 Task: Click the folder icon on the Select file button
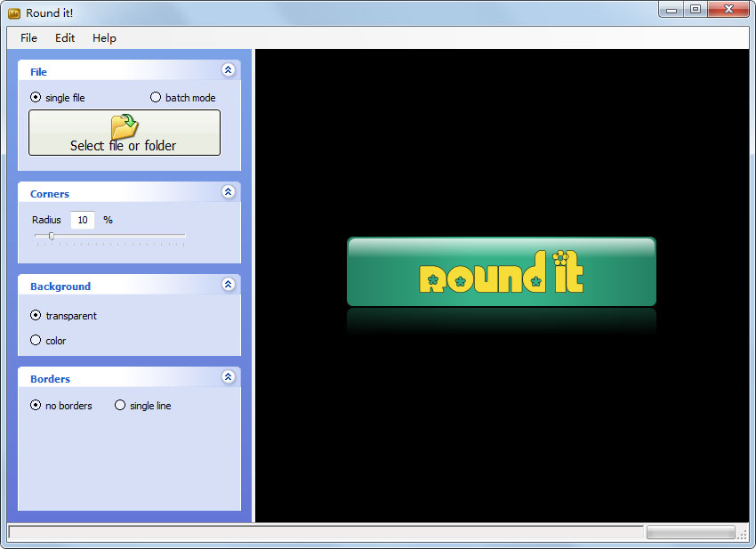124,126
